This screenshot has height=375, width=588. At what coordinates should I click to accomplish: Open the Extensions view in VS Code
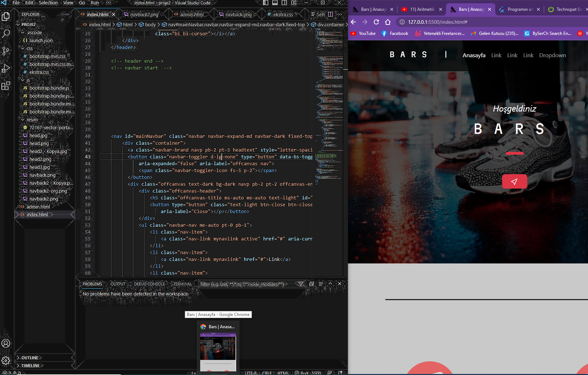coord(6,86)
